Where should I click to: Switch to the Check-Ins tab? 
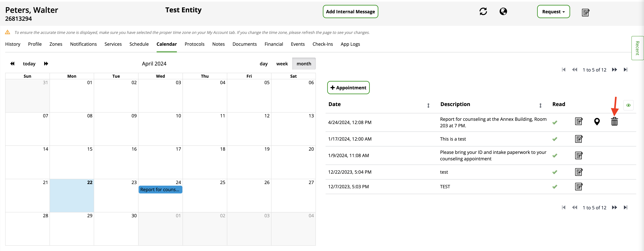pyautogui.click(x=322, y=44)
